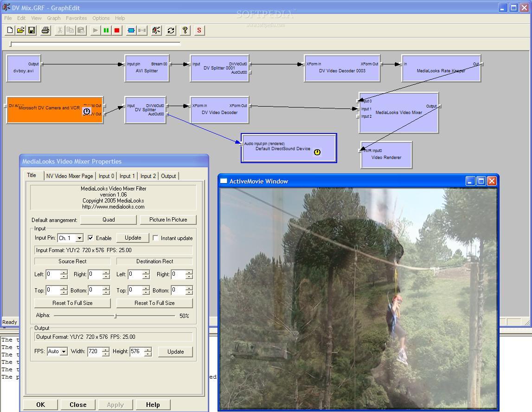Select the AVI Splitter filter box

147,69
